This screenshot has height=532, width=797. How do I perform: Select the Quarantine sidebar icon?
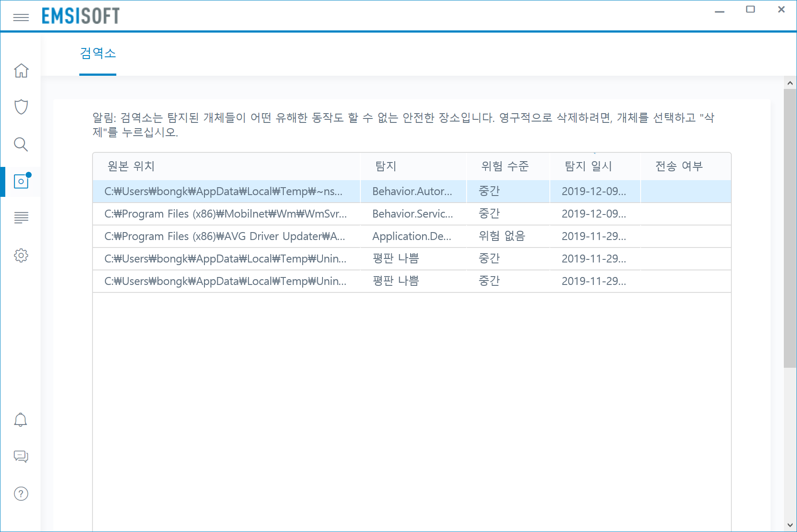click(21, 181)
